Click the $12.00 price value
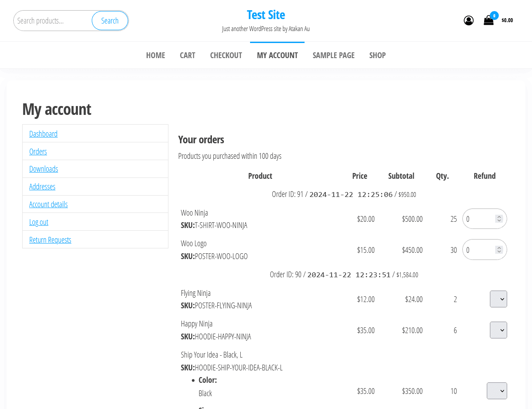Image resolution: width=532 pixels, height=409 pixels. (366, 299)
